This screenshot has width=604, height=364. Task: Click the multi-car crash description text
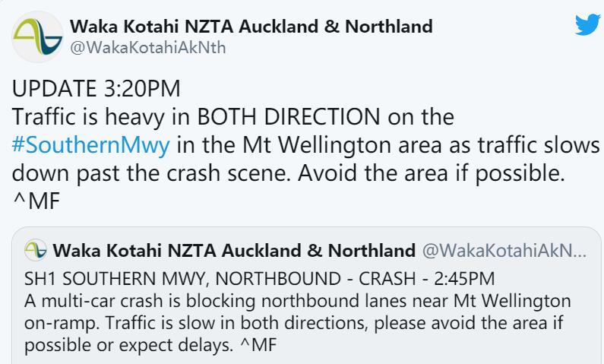[297, 323]
